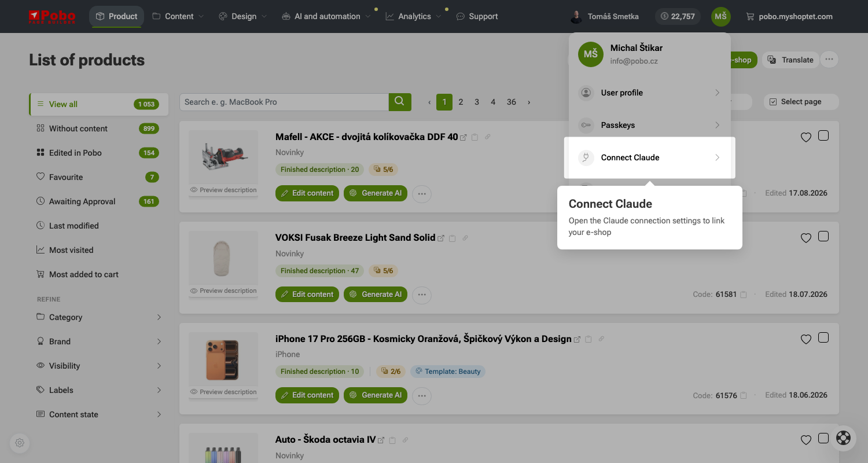Favourite the Auto Škoda octavia product
Viewport: 868px width, 463px height.
tap(806, 440)
